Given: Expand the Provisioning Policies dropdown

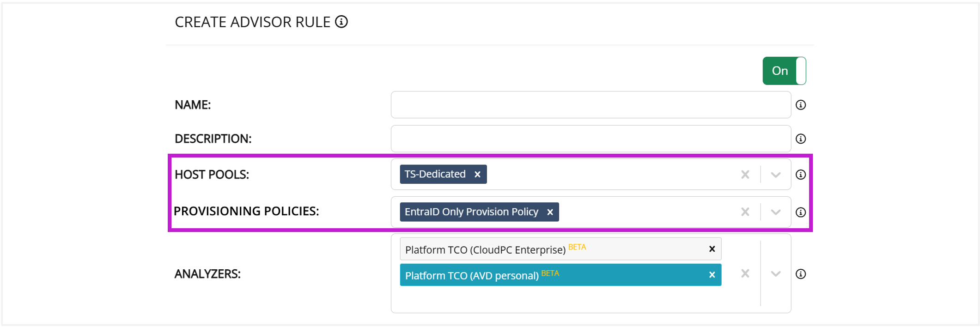Looking at the screenshot, I should pos(776,212).
